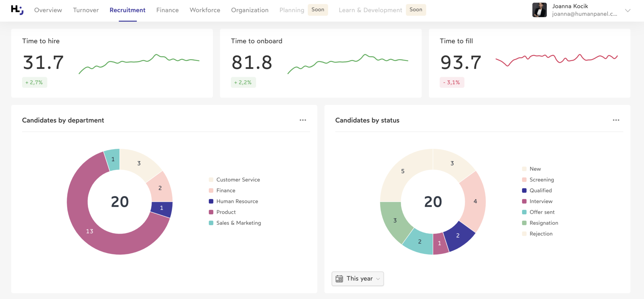
Task: Open the Candidates by department options menu
Action: tap(303, 120)
